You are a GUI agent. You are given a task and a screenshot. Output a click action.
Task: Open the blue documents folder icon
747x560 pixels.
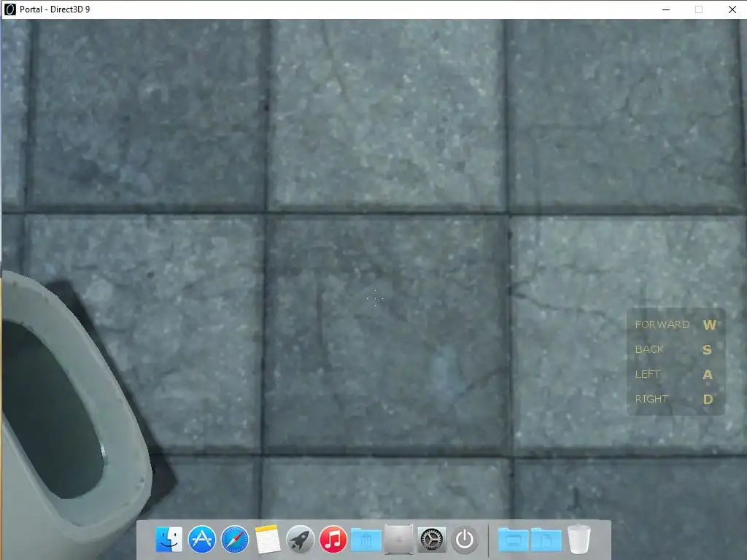[x=546, y=540]
